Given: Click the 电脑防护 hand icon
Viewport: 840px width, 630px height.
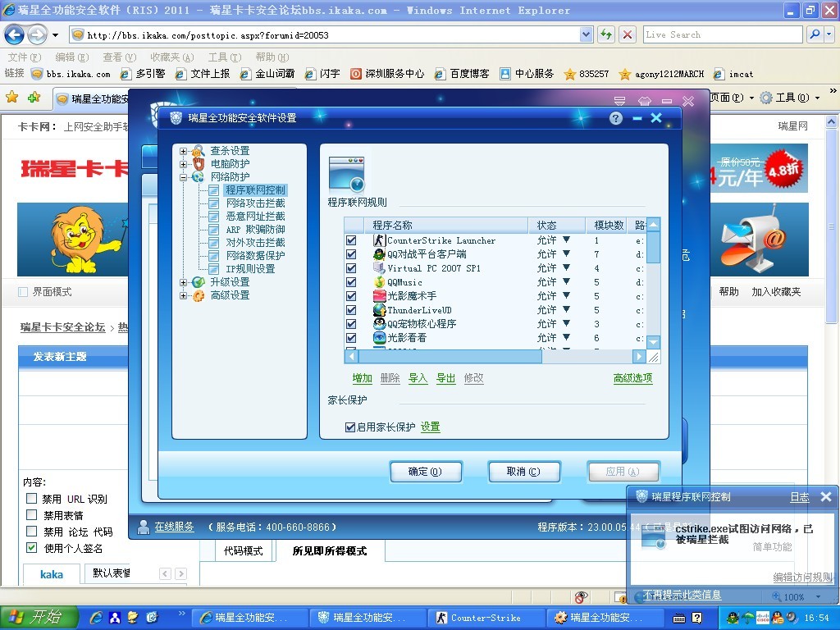Looking at the screenshot, I should pos(199,164).
